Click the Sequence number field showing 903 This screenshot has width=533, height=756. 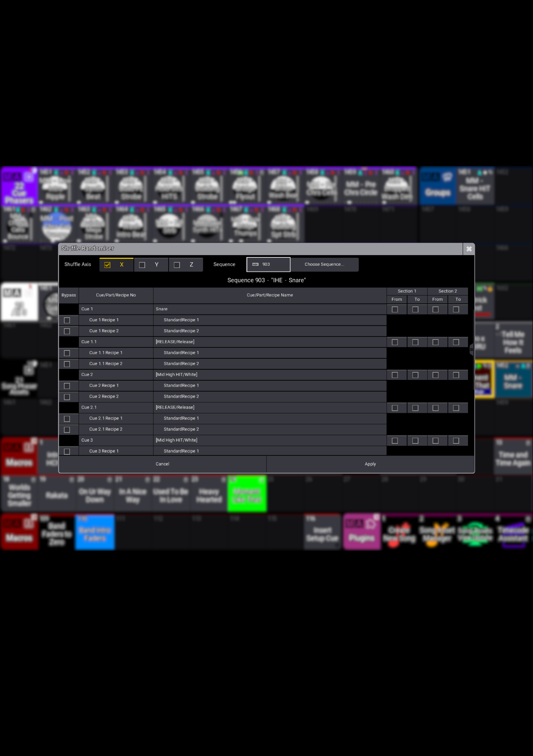click(x=268, y=265)
